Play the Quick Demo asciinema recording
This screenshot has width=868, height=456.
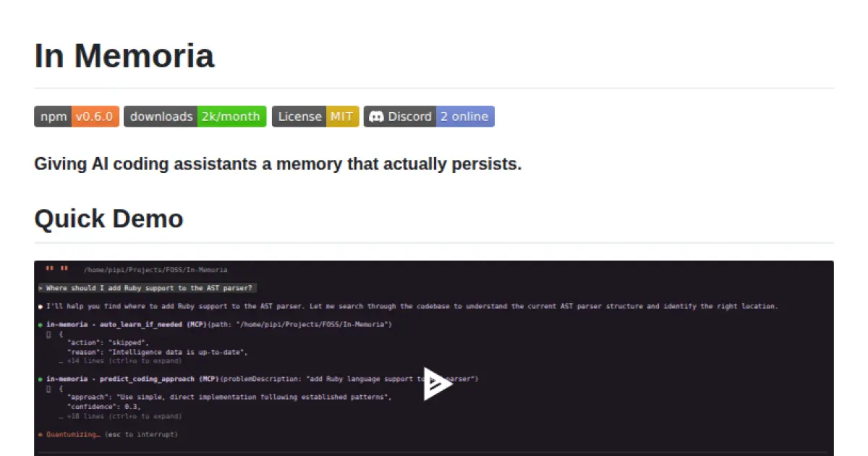[x=437, y=384]
